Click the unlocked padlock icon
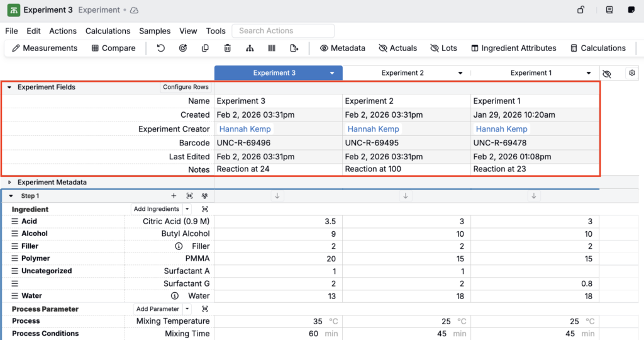 [582, 10]
